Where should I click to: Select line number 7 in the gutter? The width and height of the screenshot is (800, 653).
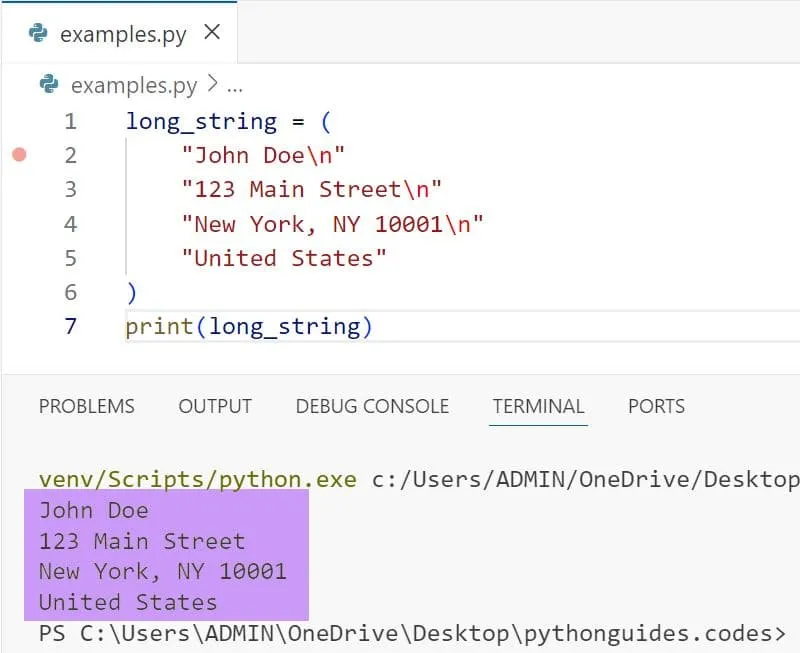[x=70, y=326]
